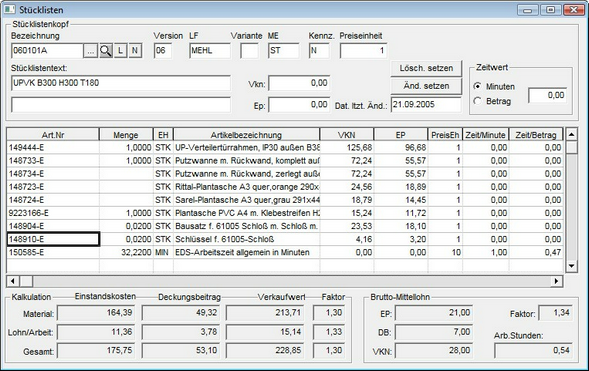The image size is (589, 371).
Task: Select the Betrag radio button
Action: point(477,101)
